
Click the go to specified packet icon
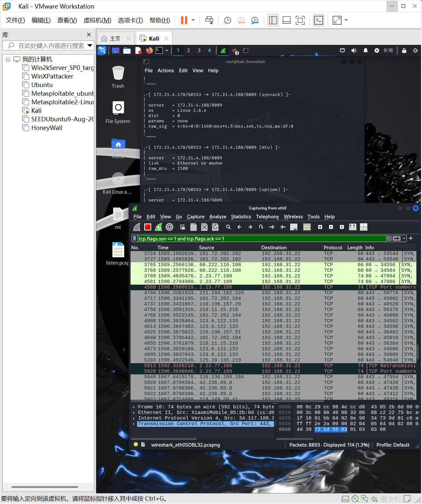261,227
